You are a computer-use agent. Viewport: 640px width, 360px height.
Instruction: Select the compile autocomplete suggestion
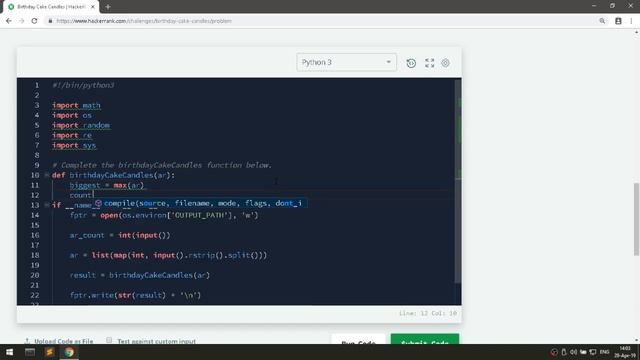tap(200, 203)
